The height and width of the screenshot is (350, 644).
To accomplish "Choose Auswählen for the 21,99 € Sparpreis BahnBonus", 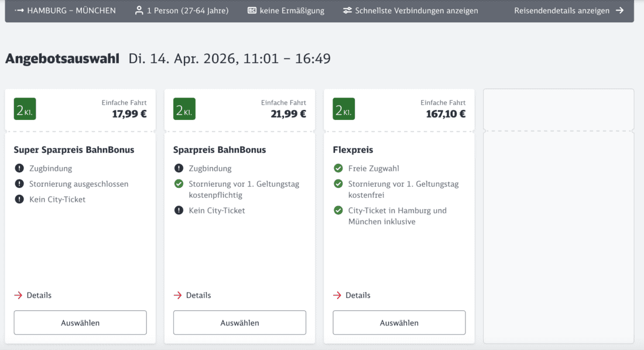I will coord(239,322).
